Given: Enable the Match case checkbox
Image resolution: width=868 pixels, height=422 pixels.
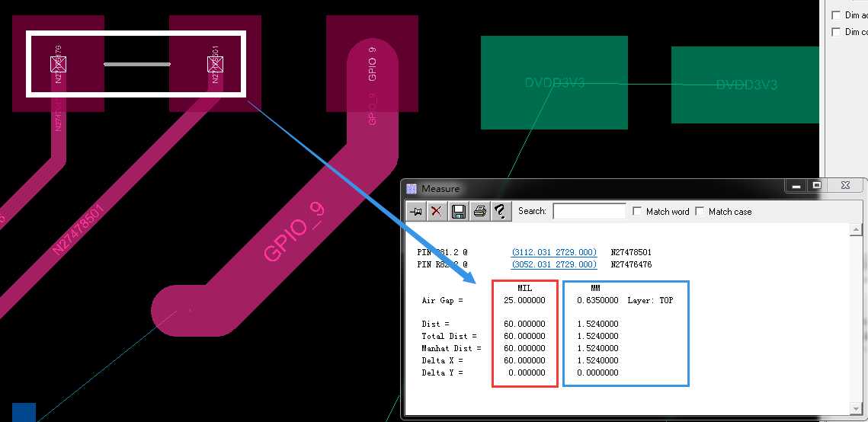Looking at the screenshot, I should (700, 211).
